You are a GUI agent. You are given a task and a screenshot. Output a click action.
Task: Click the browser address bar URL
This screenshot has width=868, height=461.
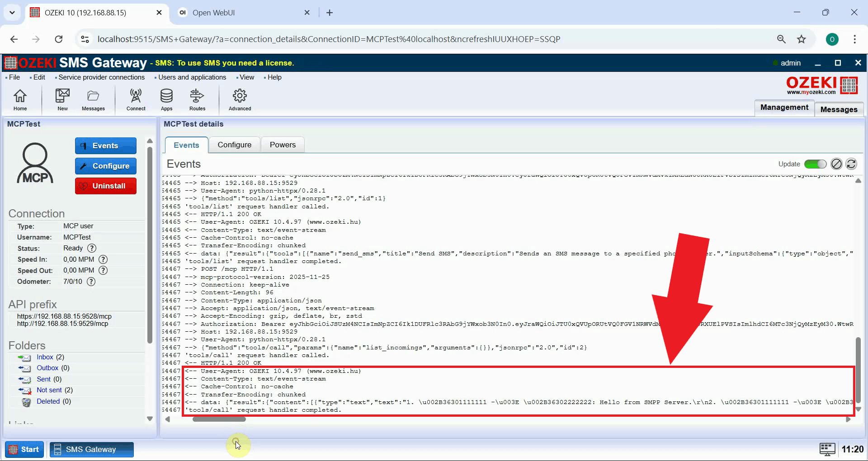329,39
